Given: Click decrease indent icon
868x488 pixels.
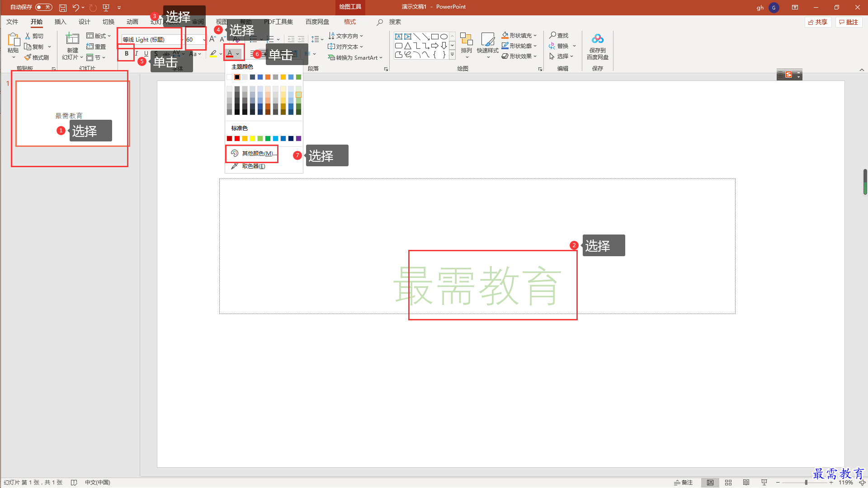Looking at the screenshot, I should [291, 39].
